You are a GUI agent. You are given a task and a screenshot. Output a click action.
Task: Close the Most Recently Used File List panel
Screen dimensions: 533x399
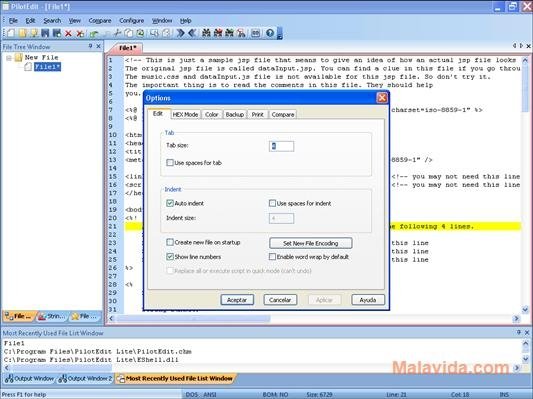527,332
